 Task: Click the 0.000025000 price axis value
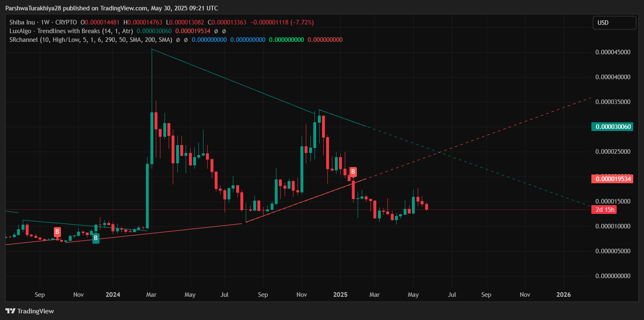point(613,152)
